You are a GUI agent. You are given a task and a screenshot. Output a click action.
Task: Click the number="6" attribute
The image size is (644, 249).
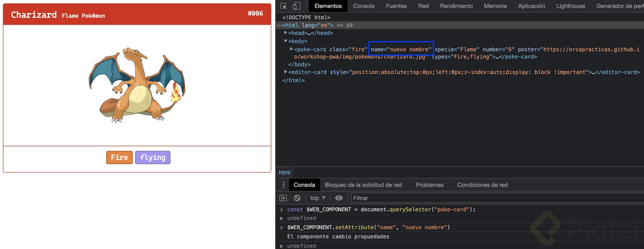pyautogui.click(x=498, y=49)
